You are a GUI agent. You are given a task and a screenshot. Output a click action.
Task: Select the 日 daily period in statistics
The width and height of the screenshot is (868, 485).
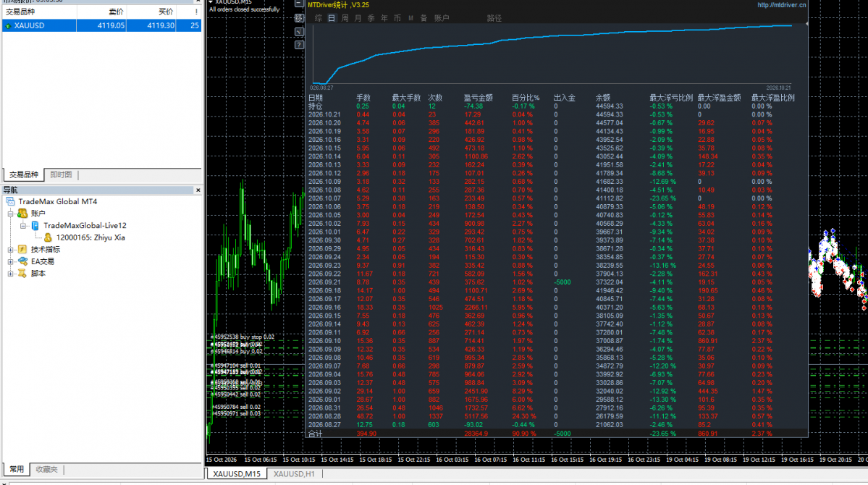[x=332, y=18]
